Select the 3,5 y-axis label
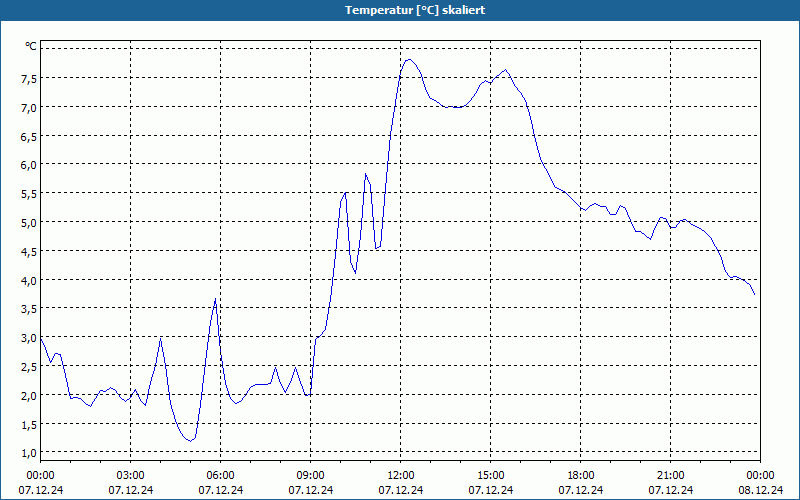800x500 pixels. [x=28, y=308]
